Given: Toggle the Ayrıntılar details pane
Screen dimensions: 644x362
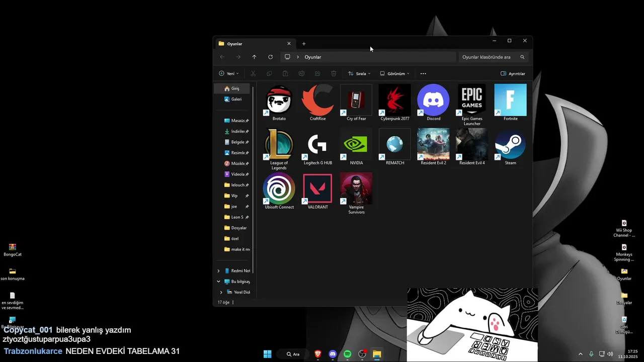Looking at the screenshot, I should 513,73.
